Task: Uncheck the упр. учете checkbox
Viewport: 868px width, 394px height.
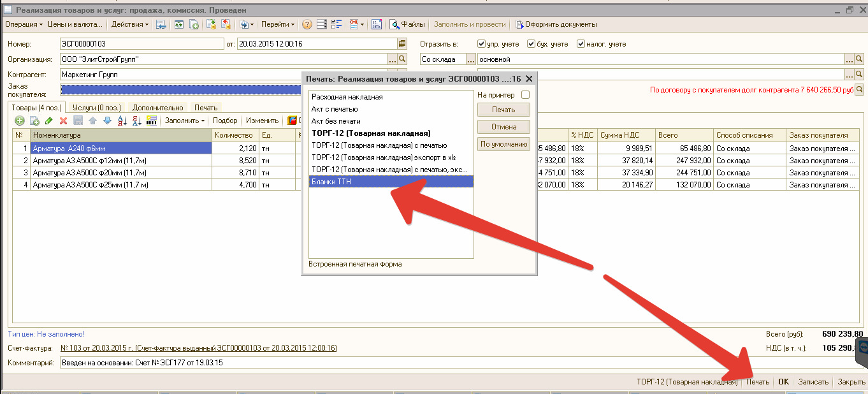Action: pos(482,44)
